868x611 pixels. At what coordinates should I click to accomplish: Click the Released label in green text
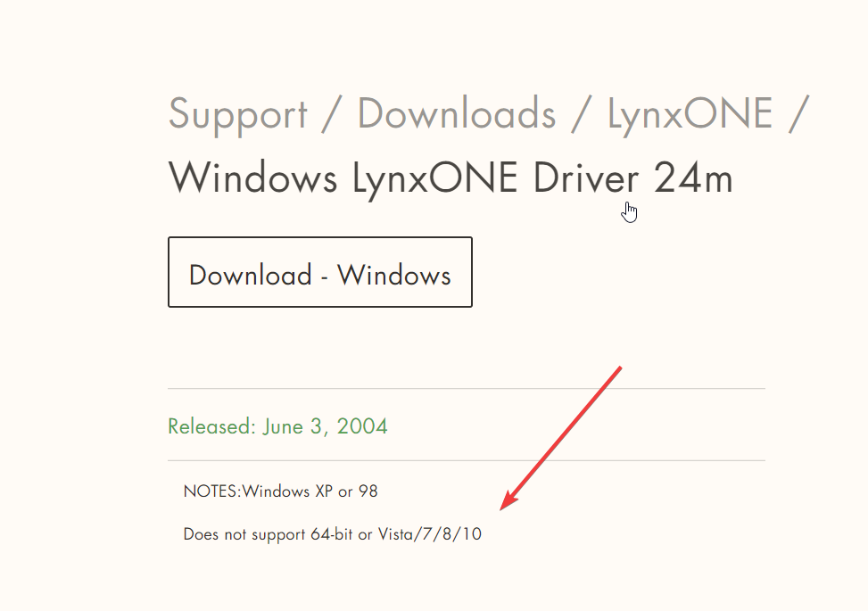coord(211,426)
